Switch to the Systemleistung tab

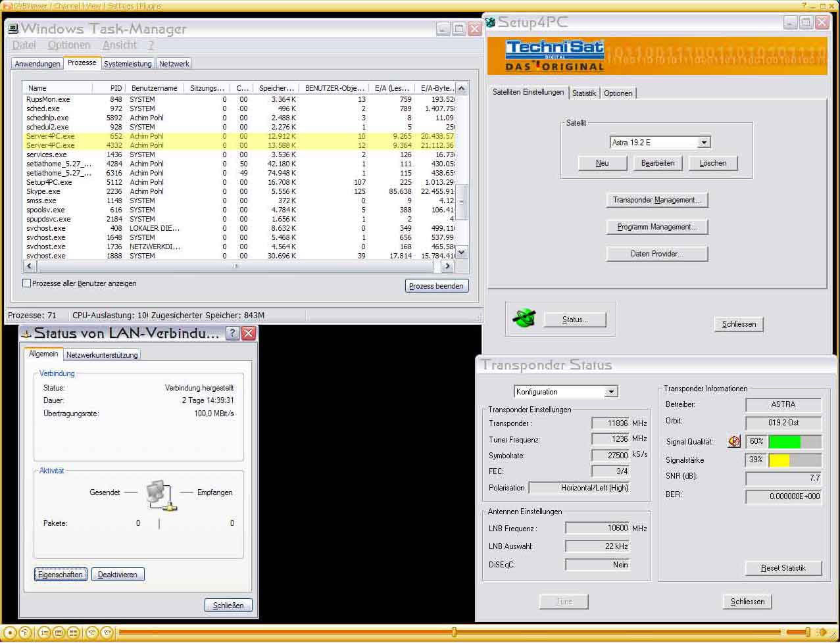(x=128, y=64)
